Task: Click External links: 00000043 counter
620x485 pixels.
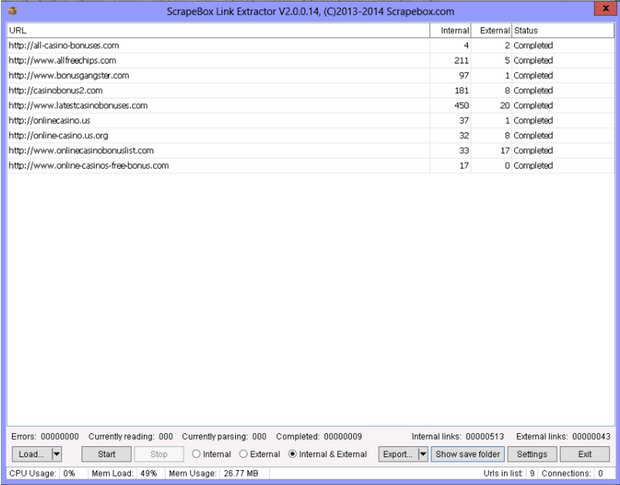Action: 563,436
